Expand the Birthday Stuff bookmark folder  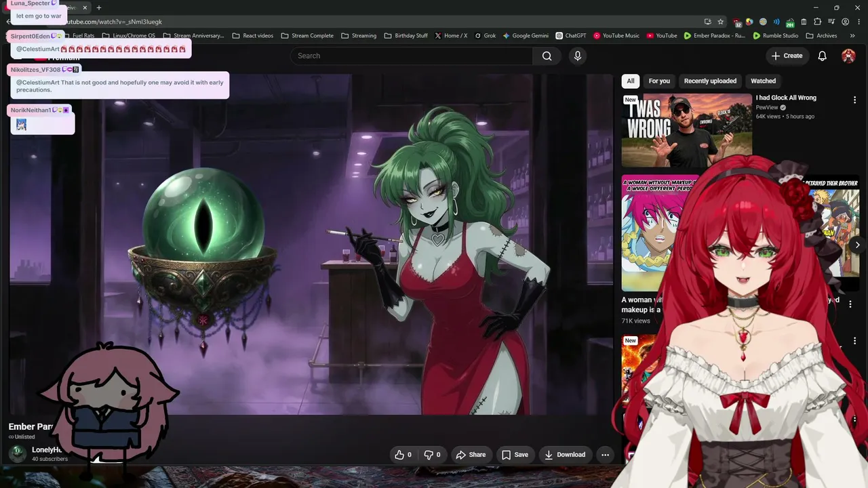point(406,36)
